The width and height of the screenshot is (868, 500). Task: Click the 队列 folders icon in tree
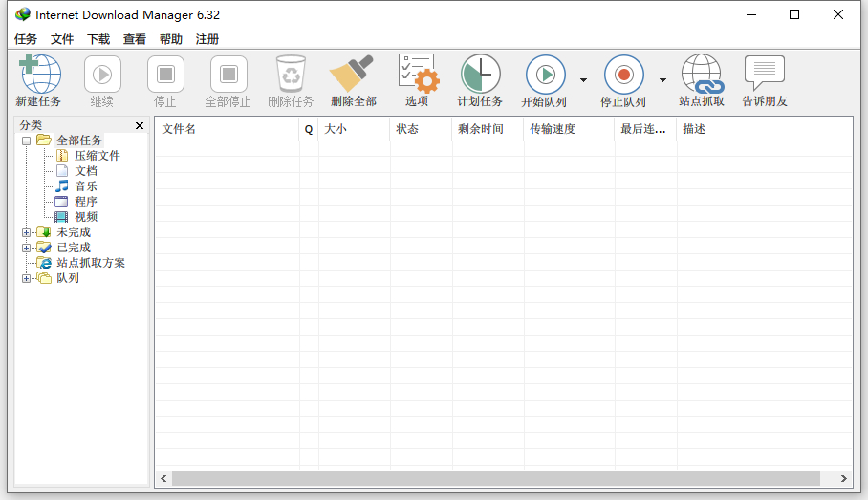tap(44, 278)
